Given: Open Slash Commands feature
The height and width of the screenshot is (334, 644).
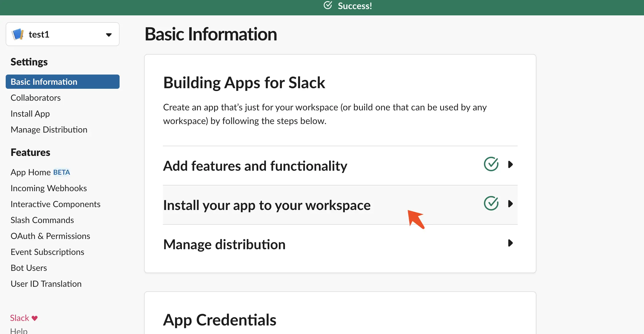Looking at the screenshot, I should pyautogui.click(x=42, y=220).
